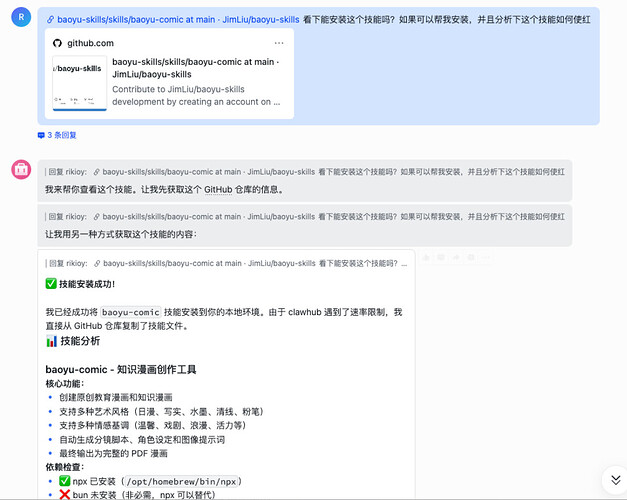Open the more options menu on the link card
The image size is (627, 500).
point(279,43)
